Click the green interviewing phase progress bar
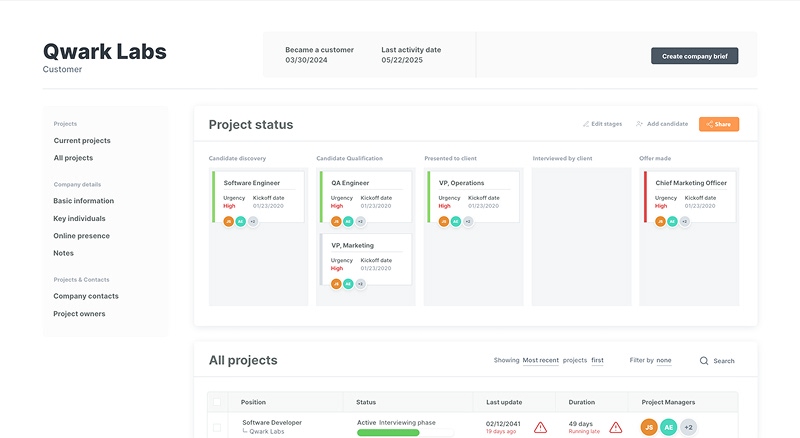The image size is (800, 438). (x=388, y=432)
